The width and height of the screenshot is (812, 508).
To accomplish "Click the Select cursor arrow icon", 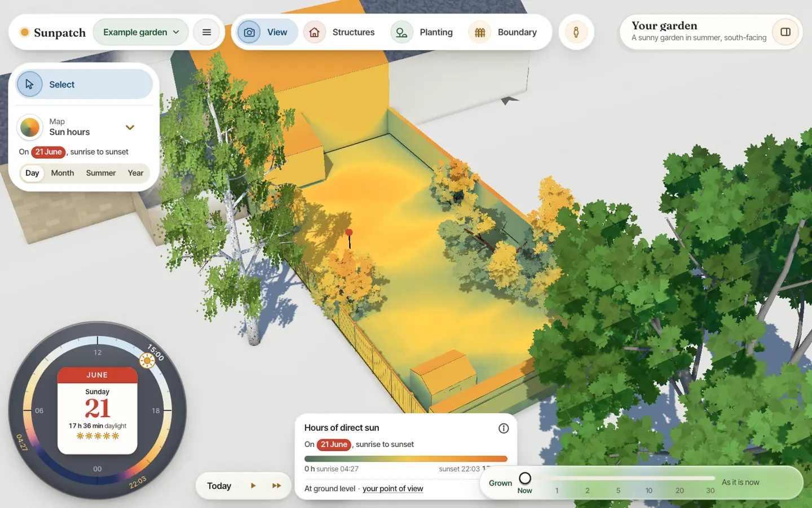I will point(29,85).
